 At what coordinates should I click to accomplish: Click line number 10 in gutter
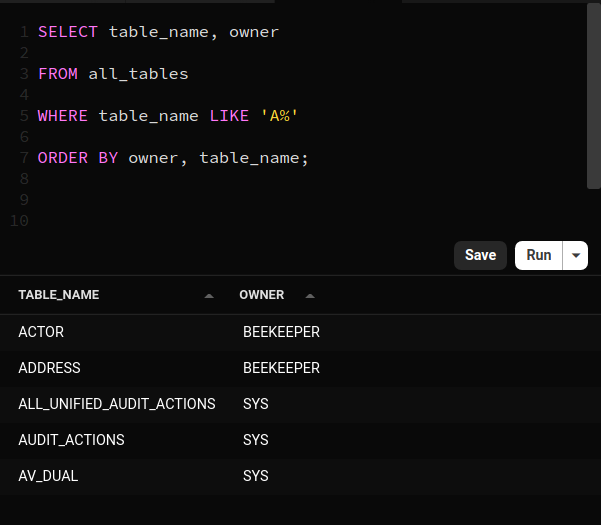coord(20,221)
